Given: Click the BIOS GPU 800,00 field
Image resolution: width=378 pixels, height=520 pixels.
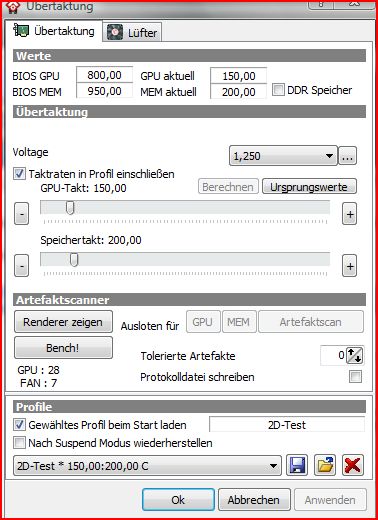Looking at the screenshot, I should point(104,75).
